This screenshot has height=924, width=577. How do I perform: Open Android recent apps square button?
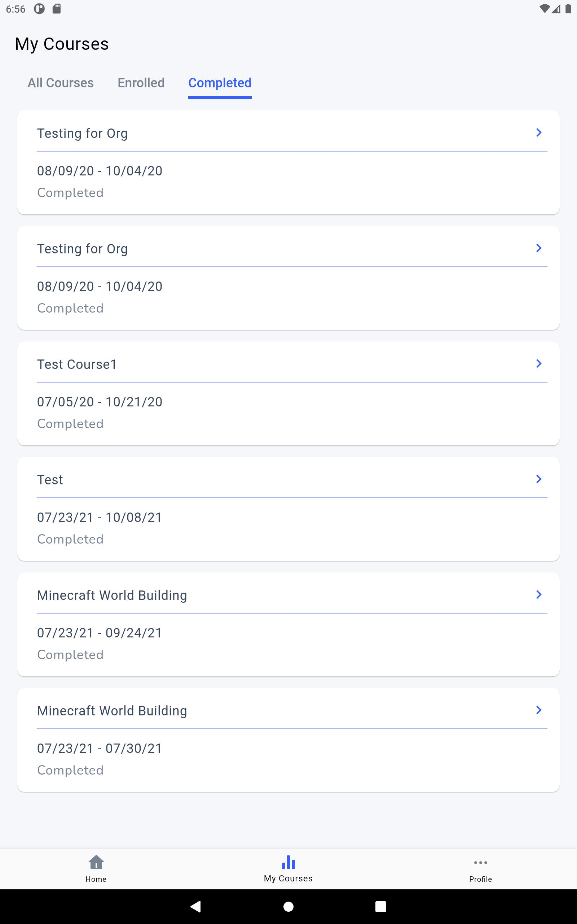[x=380, y=906]
